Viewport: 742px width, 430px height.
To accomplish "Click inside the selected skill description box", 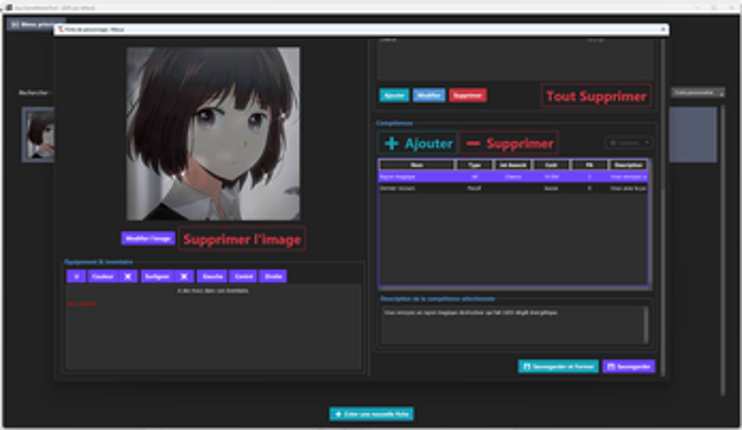I will (512, 325).
